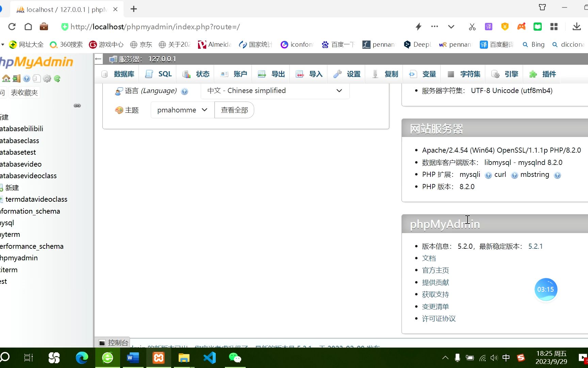Open help icon beside mysqli extension
The height and width of the screenshot is (368, 588).
click(488, 175)
